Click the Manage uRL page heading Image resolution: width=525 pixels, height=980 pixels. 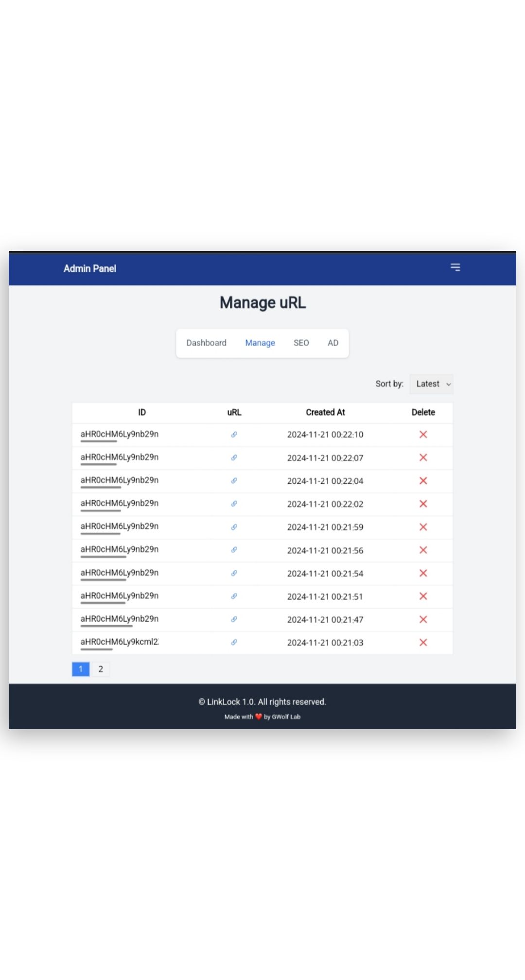click(x=262, y=303)
